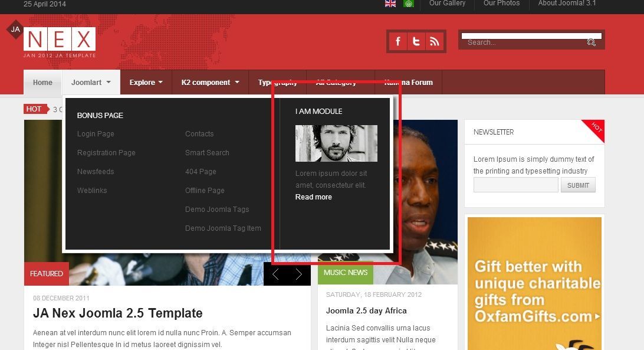
Task: Click the MUSIC NEWS label
Action: click(x=346, y=272)
